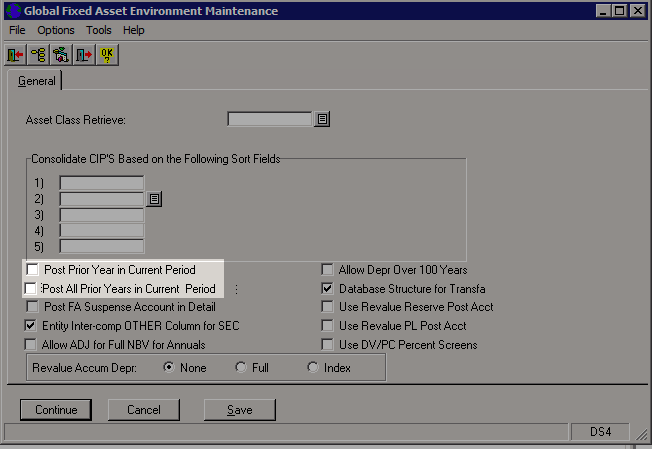Click the third toolbar icon with network diagram

60,54
